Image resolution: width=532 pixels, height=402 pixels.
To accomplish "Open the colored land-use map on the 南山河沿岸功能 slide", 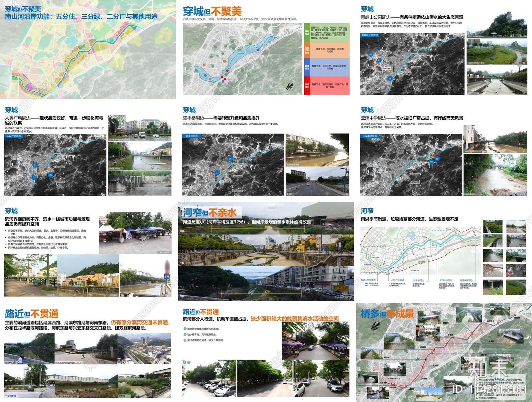I will tap(88, 50).
